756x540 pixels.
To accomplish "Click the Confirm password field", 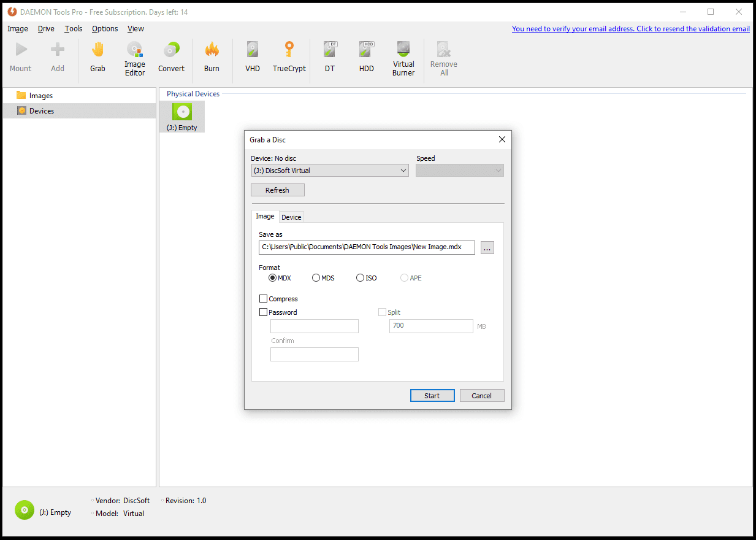I will click(x=315, y=354).
